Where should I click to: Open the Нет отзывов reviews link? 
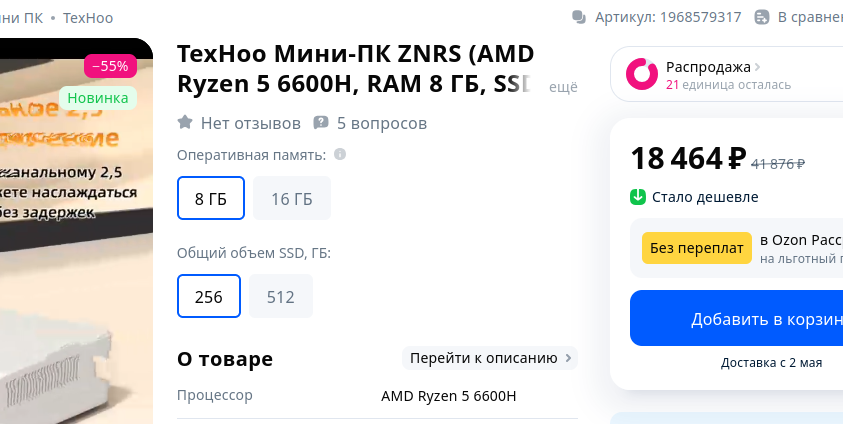click(250, 123)
